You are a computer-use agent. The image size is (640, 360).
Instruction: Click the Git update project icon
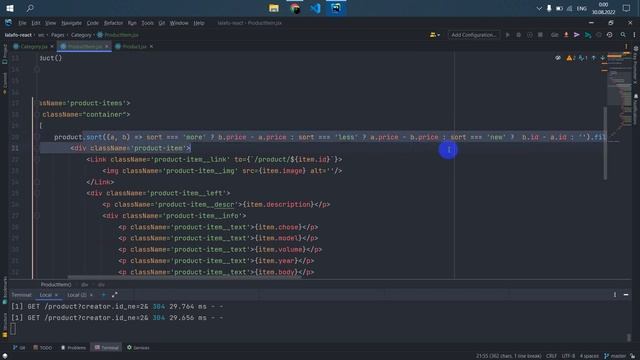click(566, 35)
